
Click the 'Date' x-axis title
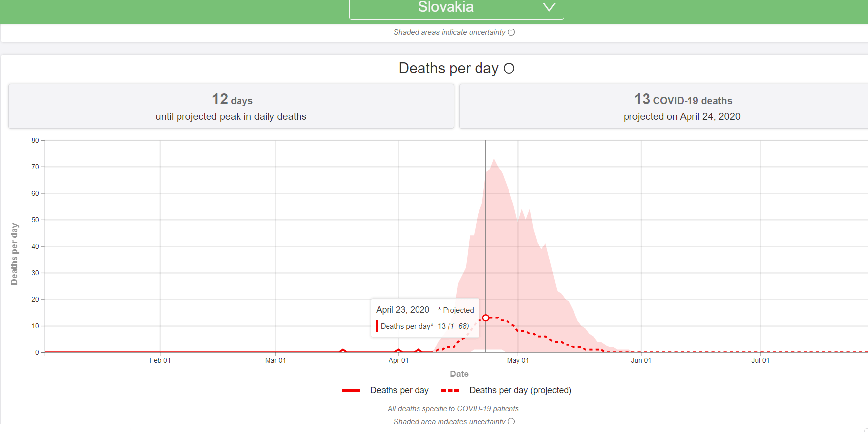pyautogui.click(x=459, y=374)
